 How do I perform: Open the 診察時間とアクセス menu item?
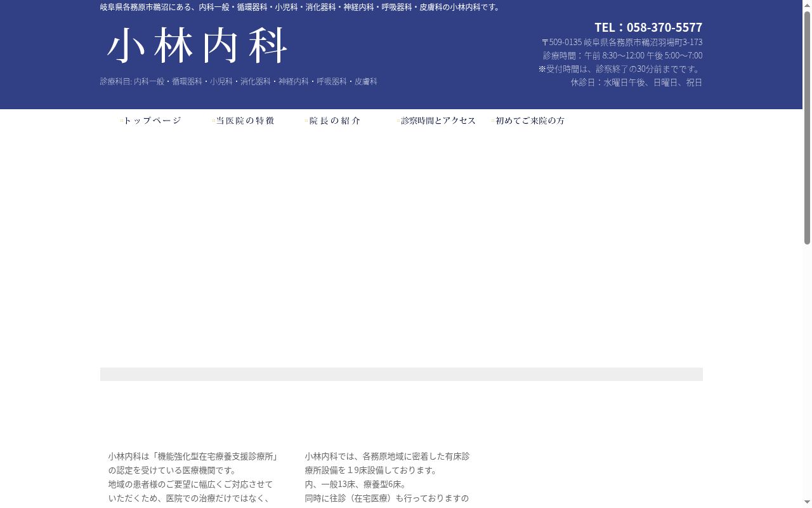[437, 121]
